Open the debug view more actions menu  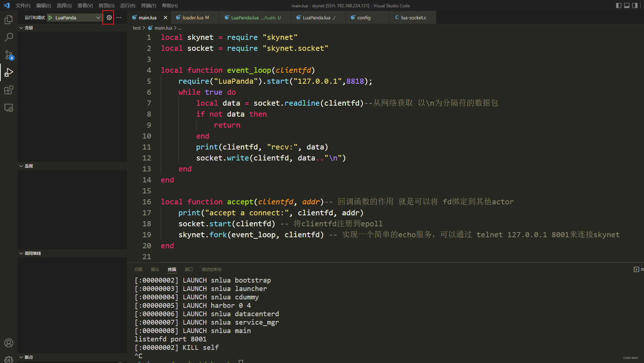pos(119,18)
